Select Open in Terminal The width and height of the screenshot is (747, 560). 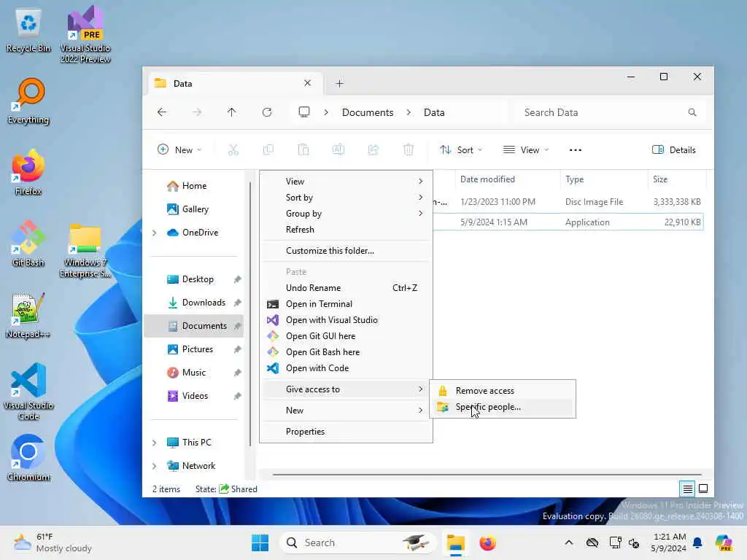coord(346,304)
